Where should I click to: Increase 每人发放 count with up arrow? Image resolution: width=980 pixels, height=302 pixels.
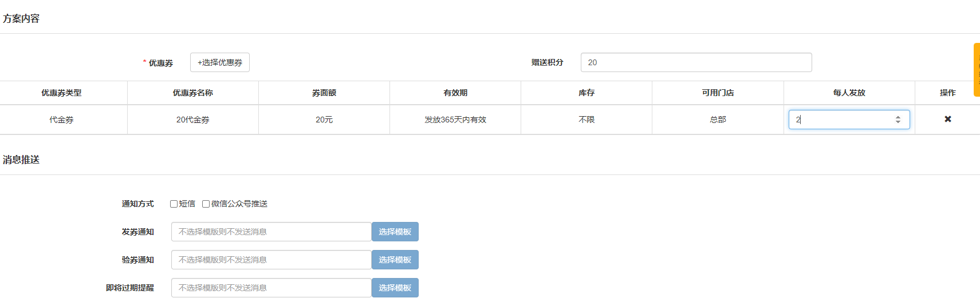pos(898,117)
